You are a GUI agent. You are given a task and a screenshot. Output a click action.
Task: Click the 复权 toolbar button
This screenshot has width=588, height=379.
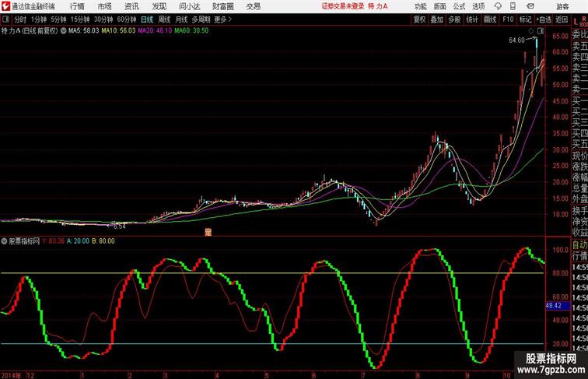click(x=419, y=19)
